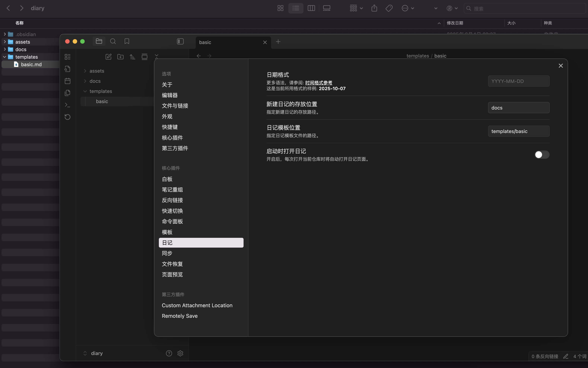Open the Obsidian search icon
This screenshot has height=368, width=588.
(113, 41)
